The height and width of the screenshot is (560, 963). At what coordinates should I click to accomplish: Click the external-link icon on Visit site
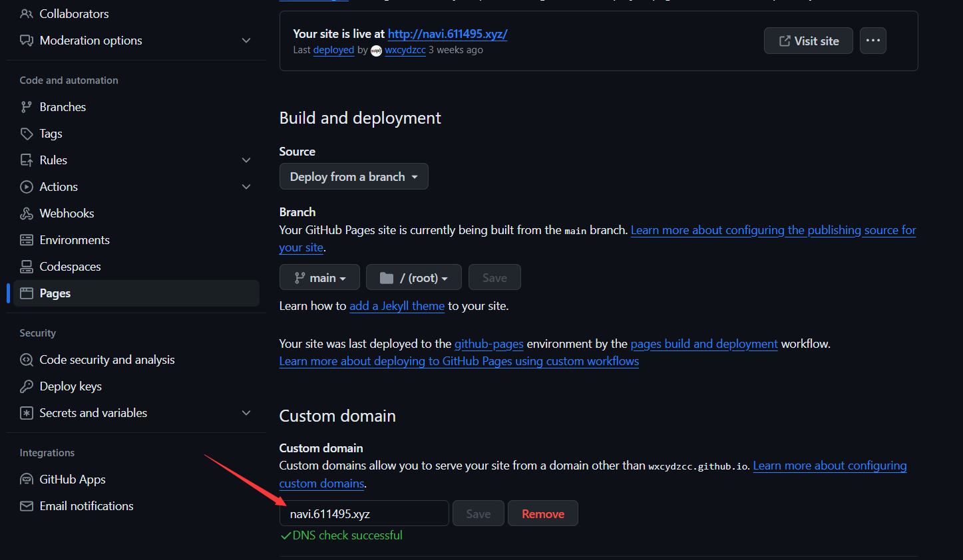785,41
